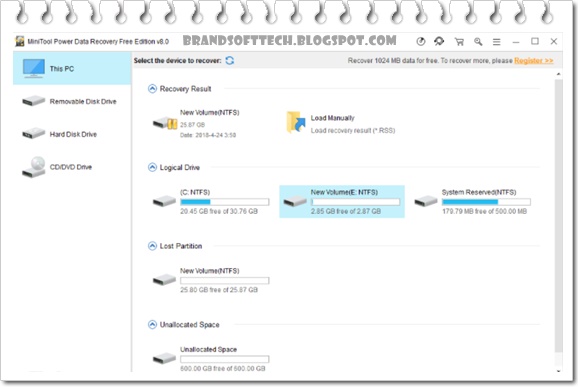Click the Removable Disk Drive icon

pyautogui.click(x=34, y=100)
